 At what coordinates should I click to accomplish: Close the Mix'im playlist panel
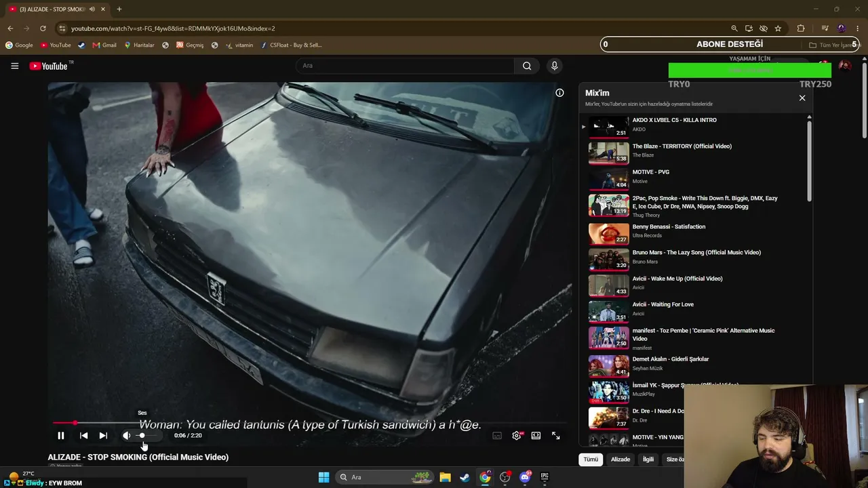[802, 98]
